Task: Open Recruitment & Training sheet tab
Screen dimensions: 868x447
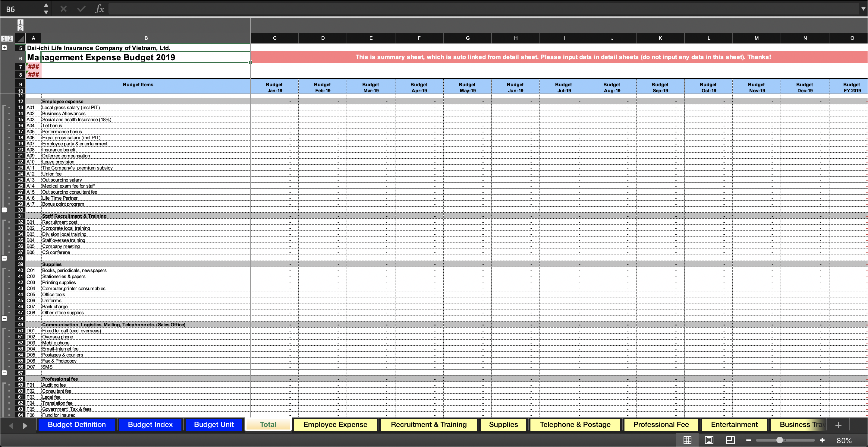Action: [429, 425]
